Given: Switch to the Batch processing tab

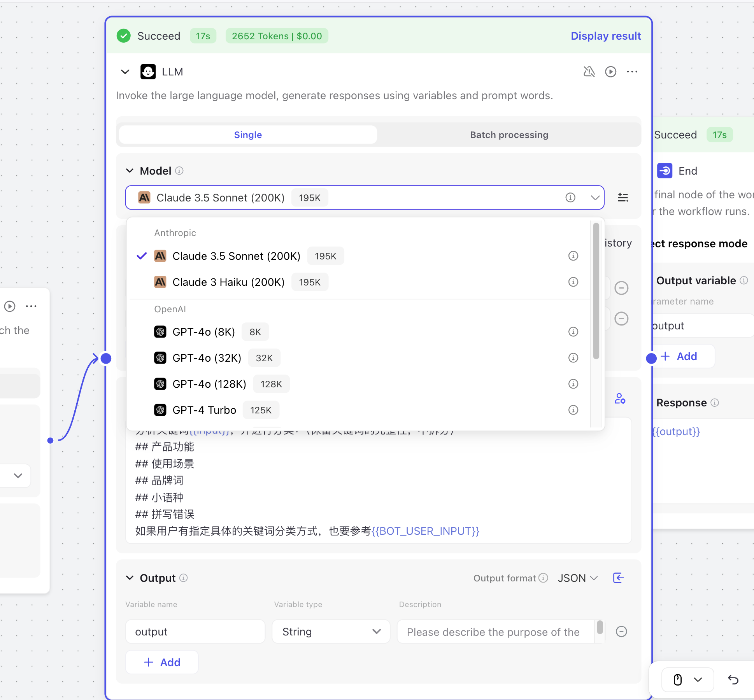Looking at the screenshot, I should (509, 135).
